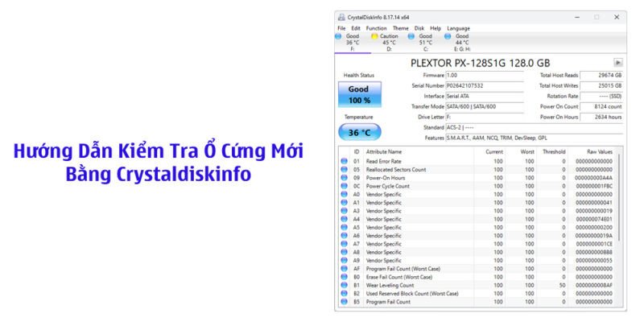This screenshot has width=644, height=322.
Task: Click the status icon for attribute A9
Action: coord(345,260)
